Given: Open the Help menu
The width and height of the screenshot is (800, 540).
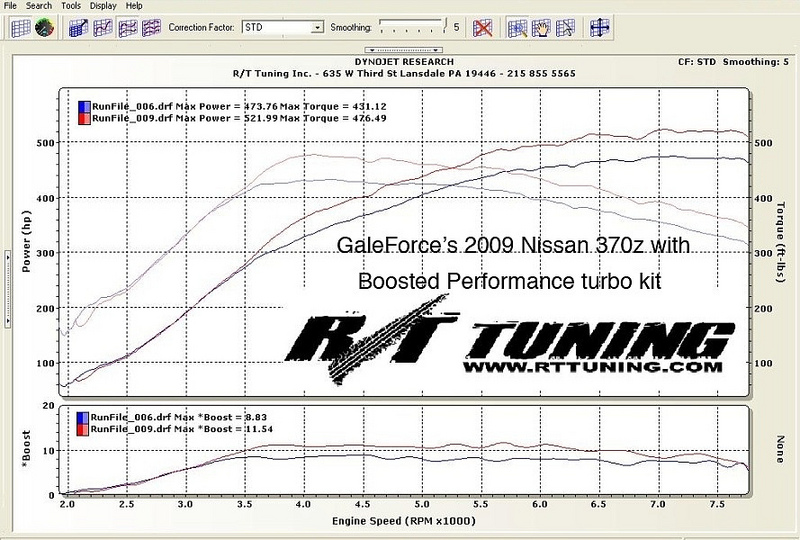Looking at the screenshot, I should click(134, 6).
